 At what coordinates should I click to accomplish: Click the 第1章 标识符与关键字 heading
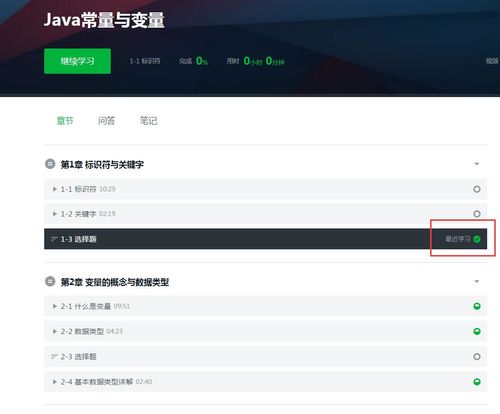pyautogui.click(x=102, y=164)
